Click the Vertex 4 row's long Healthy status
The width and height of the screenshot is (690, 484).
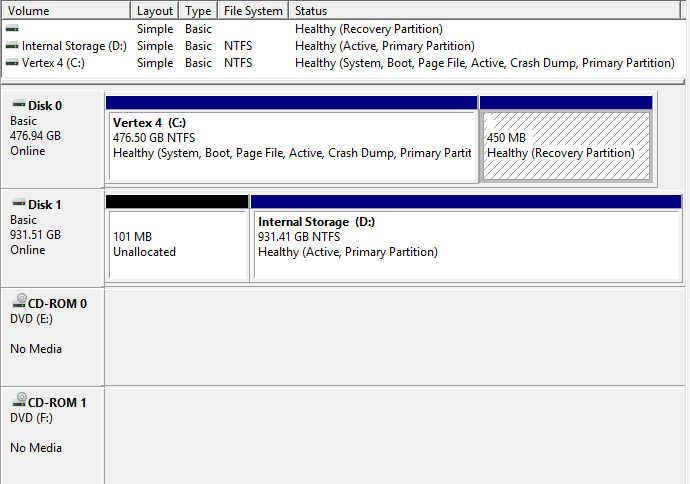point(485,63)
